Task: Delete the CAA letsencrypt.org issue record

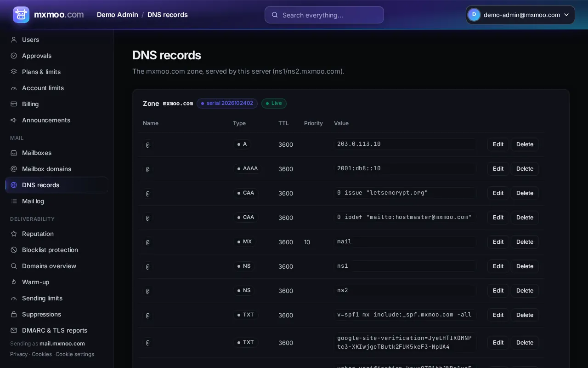Action: (525, 193)
